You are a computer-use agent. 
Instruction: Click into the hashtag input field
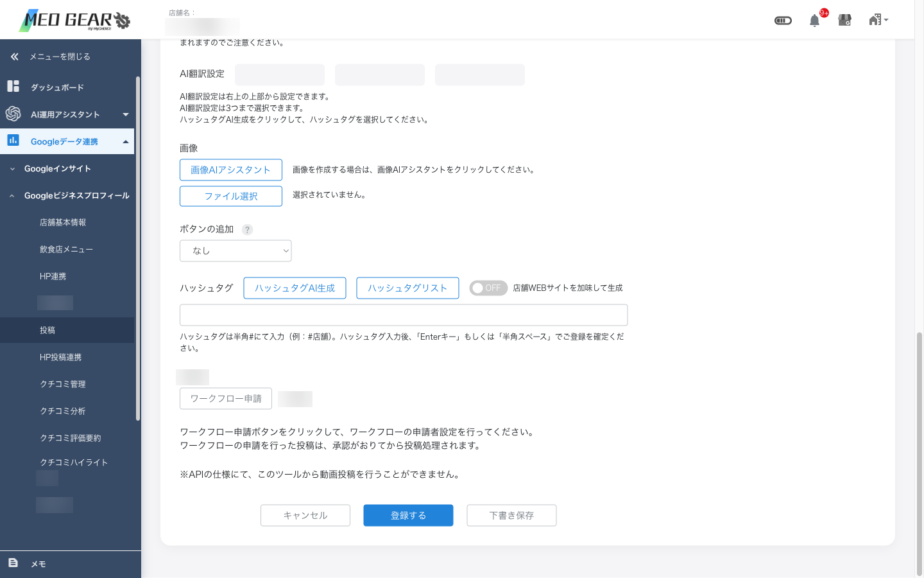pyautogui.click(x=404, y=315)
